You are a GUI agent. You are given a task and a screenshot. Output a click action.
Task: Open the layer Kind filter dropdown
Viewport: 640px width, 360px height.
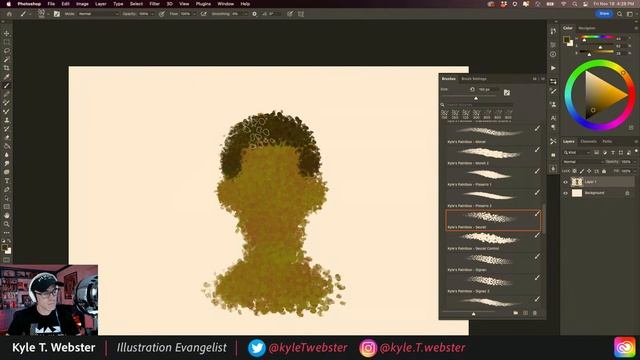click(577, 152)
